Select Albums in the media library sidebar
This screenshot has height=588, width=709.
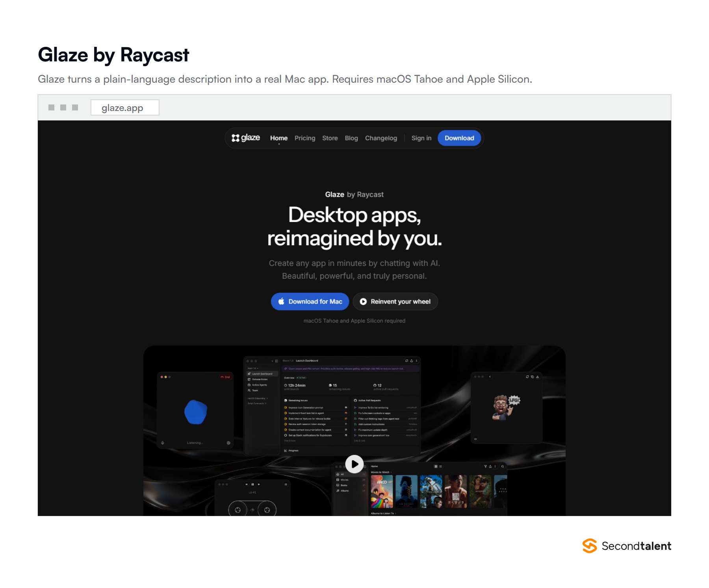tap(351, 491)
